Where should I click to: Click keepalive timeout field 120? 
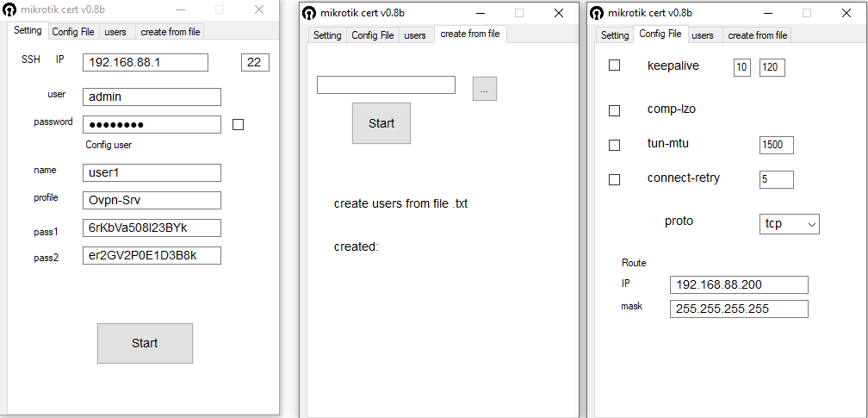pyautogui.click(x=772, y=67)
